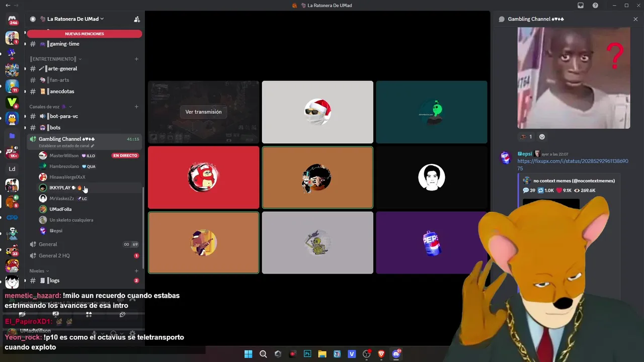
Task: Click the existing reaction showing 1
Action: pyautogui.click(x=526, y=137)
